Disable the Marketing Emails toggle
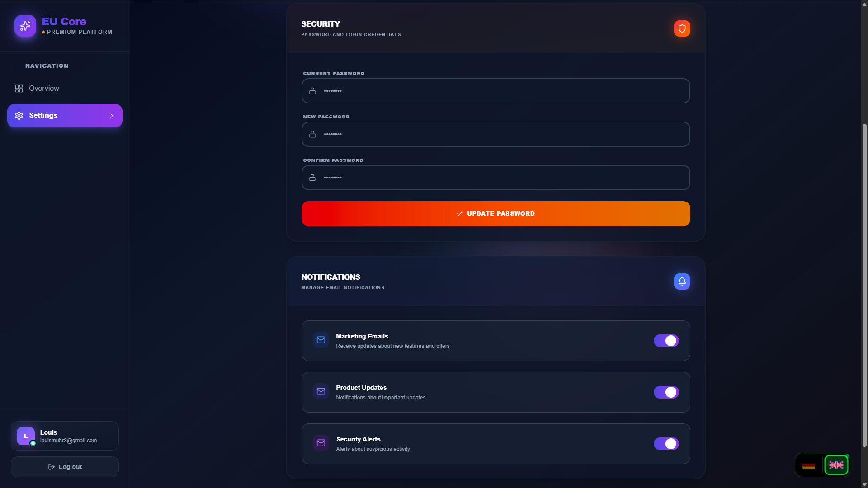 666,341
